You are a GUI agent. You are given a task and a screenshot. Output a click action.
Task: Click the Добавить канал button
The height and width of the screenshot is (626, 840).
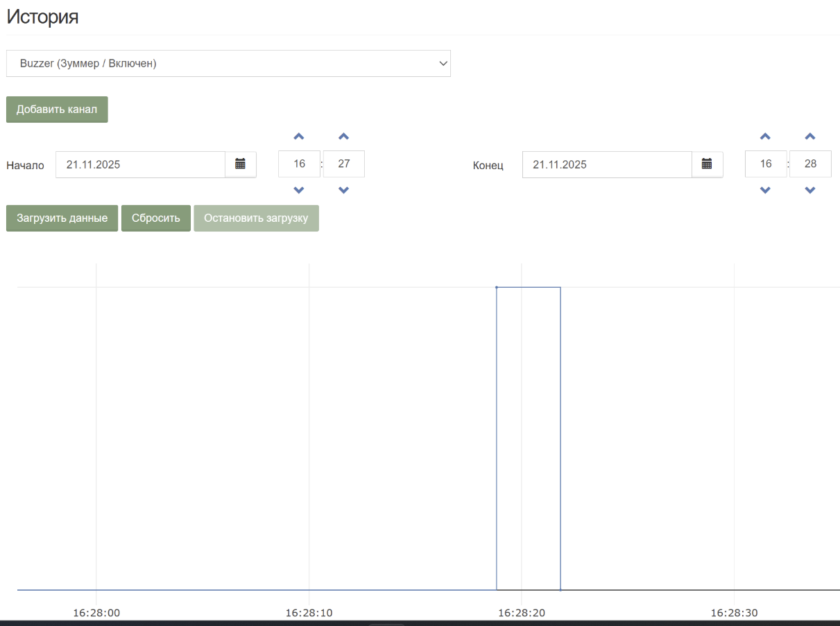(57, 110)
